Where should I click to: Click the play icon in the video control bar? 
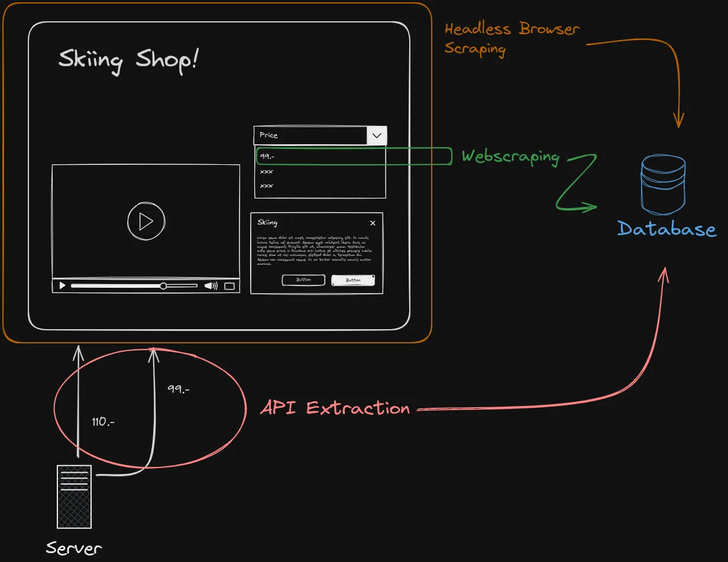point(62,285)
